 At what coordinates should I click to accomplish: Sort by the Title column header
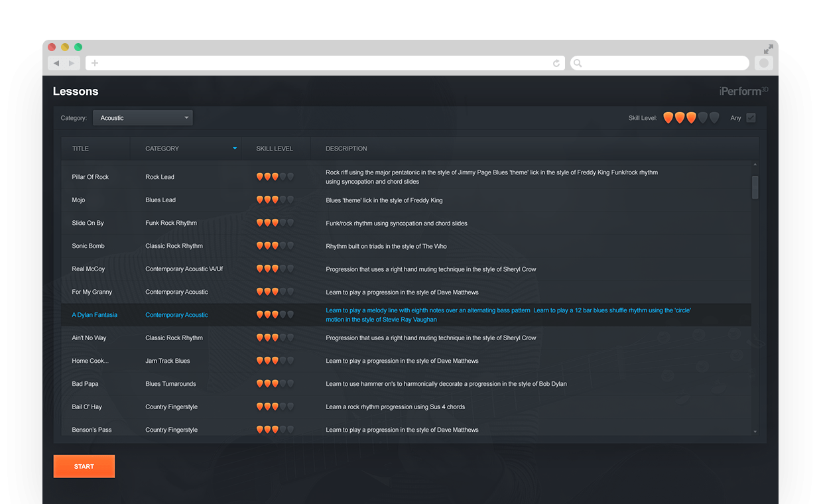pos(80,149)
